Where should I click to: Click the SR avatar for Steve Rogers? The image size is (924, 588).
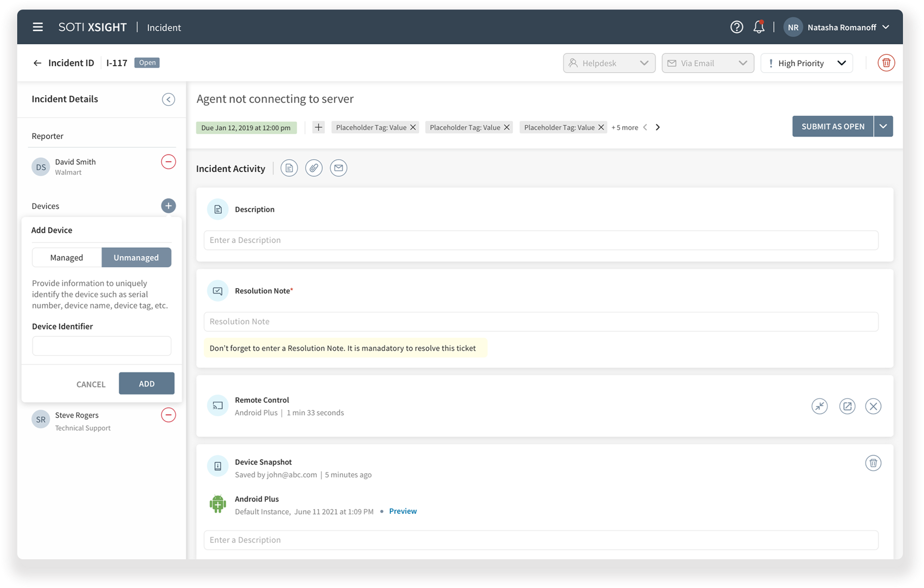point(41,420)
